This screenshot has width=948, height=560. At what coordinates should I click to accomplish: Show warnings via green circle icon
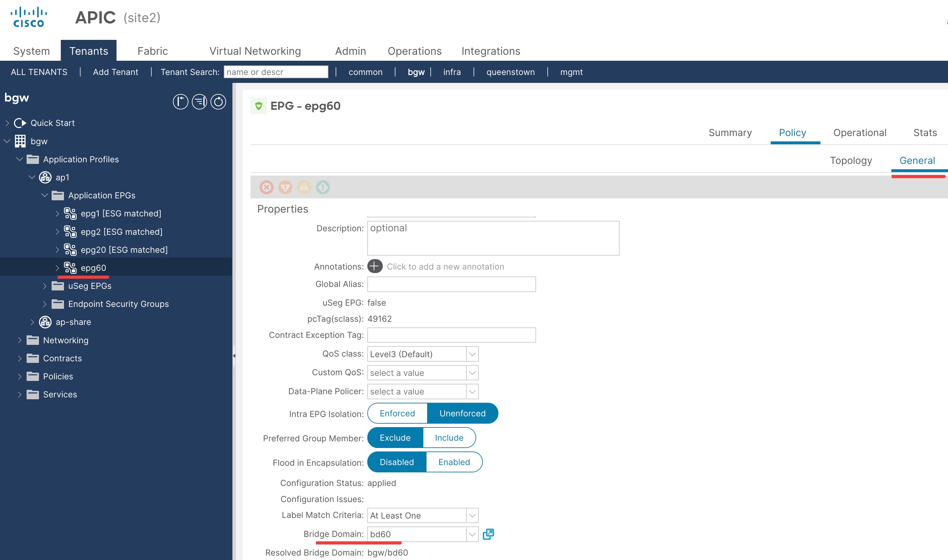(323, 187)
